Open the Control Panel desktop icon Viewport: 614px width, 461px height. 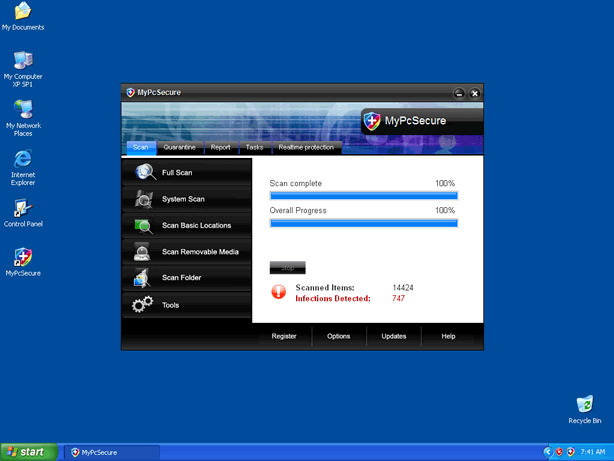22,209
